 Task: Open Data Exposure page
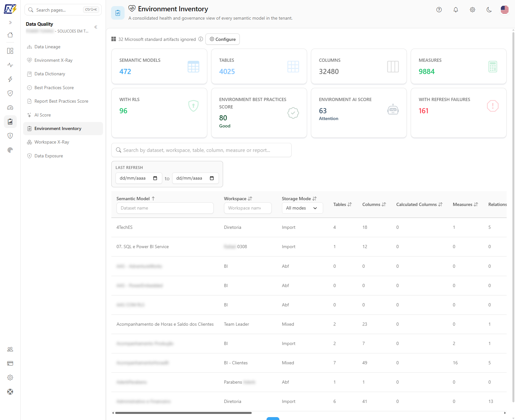63,156
